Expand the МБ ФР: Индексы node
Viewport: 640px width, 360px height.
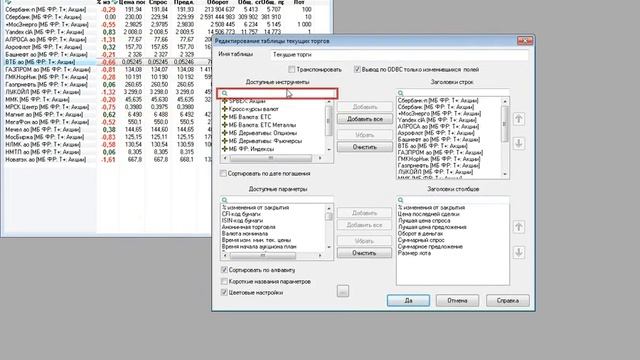pyautogui.click(x=224, y=149)
